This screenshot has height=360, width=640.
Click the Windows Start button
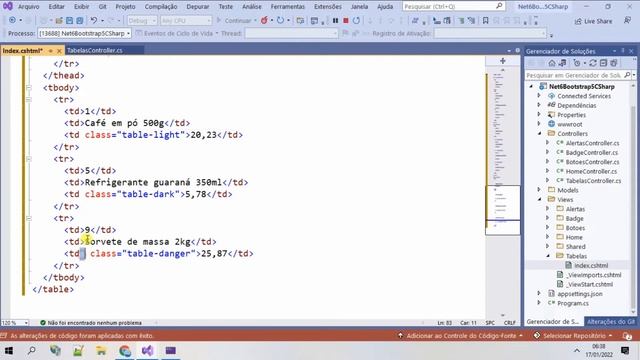9,351
